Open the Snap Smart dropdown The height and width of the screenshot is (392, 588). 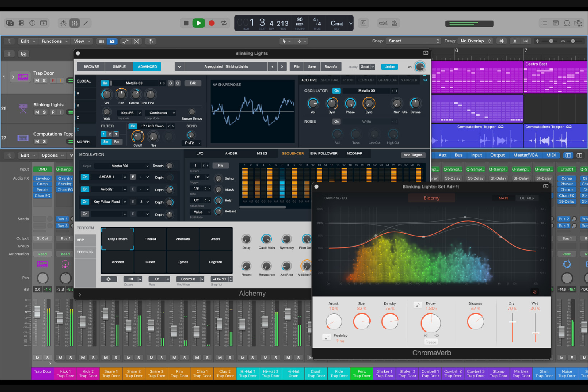[x=413, y=41]
